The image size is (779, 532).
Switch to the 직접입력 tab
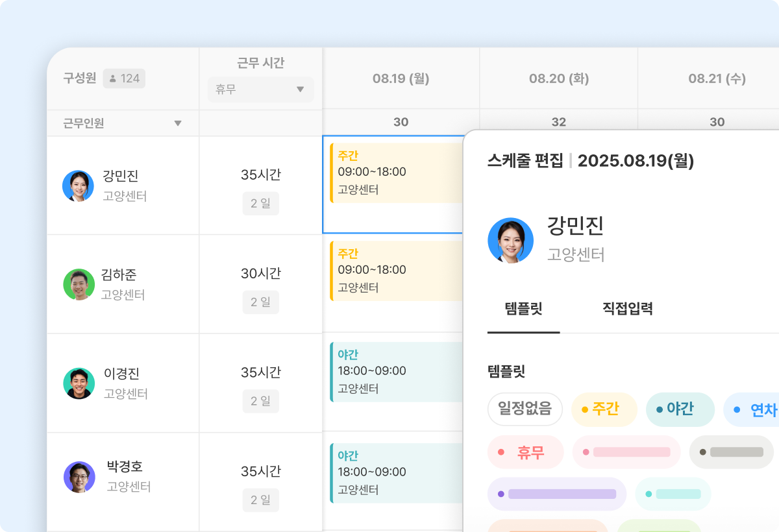click(x=628, y=309)
